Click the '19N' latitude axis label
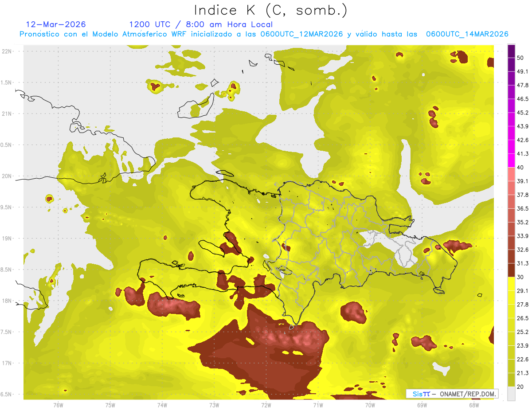The height and width of the screenshot is (411, 532). [7, 238]
